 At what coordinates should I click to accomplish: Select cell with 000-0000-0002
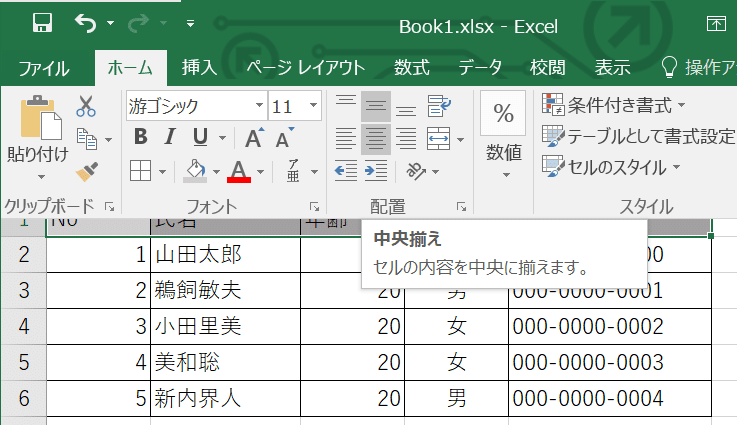tap(610, 326)
